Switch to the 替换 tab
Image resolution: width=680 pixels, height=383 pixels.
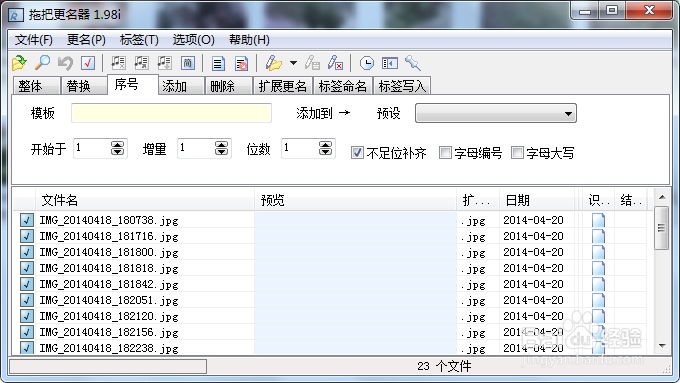84,86
